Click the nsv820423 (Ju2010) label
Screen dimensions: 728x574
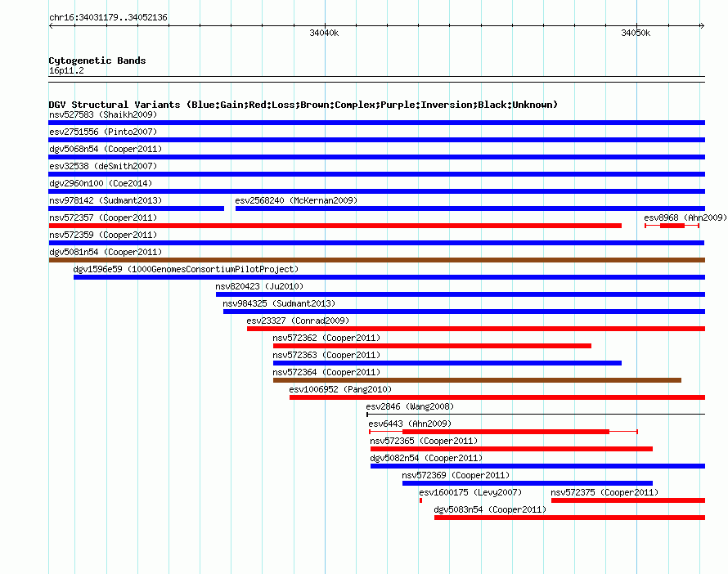coord(259,286)
